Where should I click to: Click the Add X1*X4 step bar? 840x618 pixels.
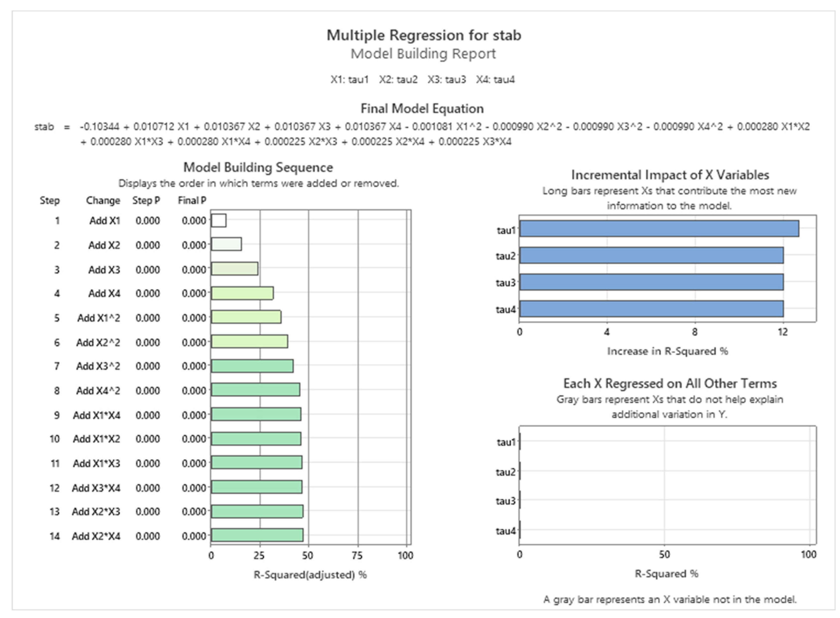(256, 414)
